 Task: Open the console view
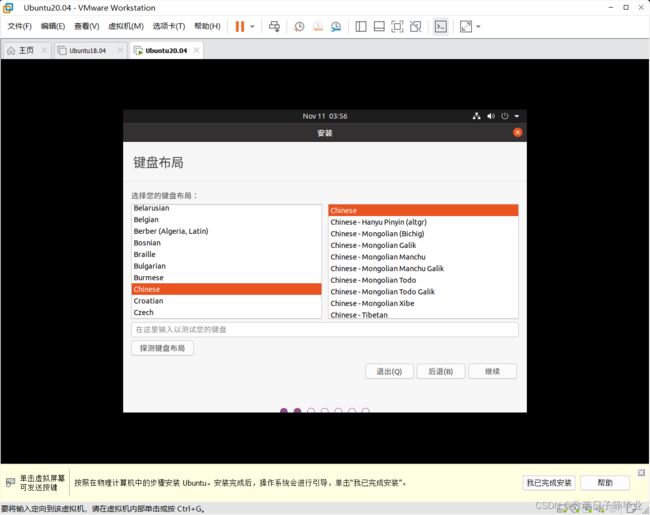tap(441, 27)
